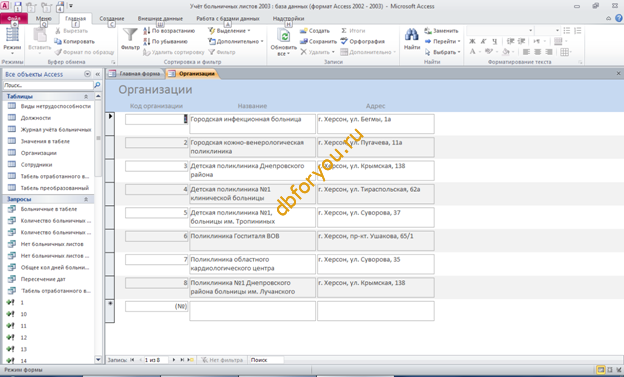Run Орфография spell check

363,41
